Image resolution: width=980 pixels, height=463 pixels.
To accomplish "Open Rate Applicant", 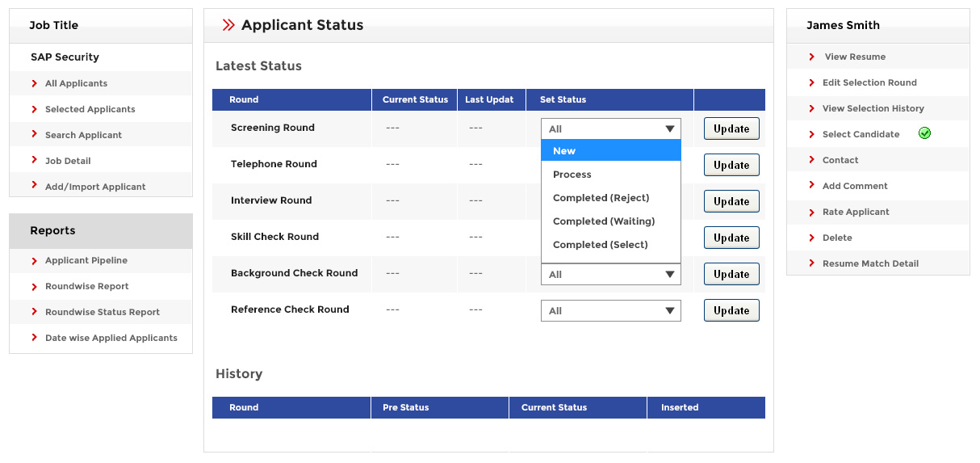I will coord(856,212).
